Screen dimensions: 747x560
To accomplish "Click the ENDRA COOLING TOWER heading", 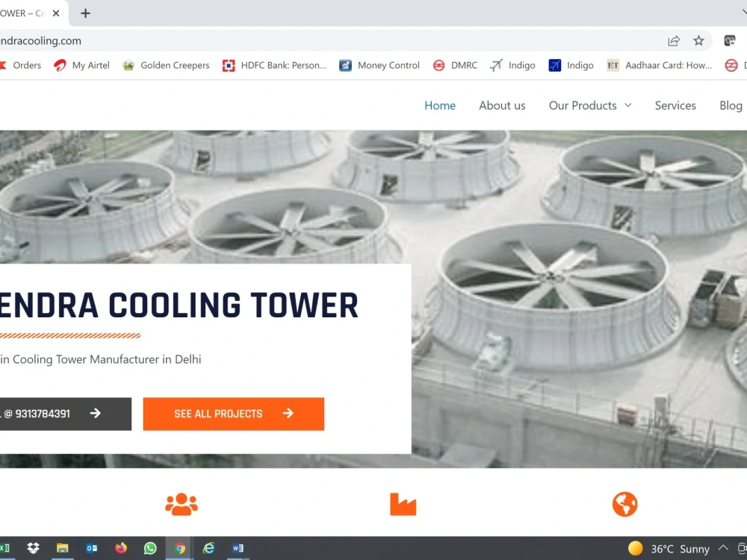I will (x=179, y=305).
